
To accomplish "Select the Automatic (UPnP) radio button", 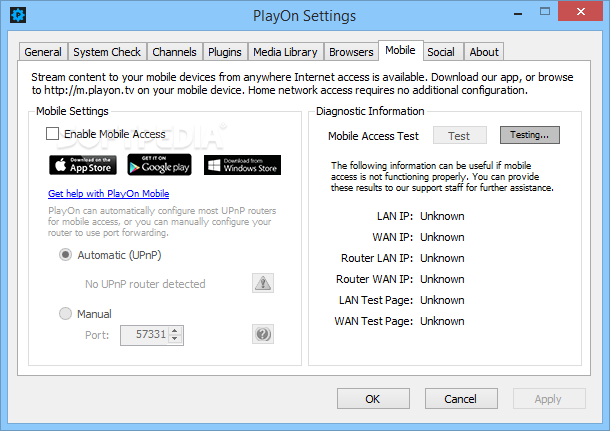I will tap(65, 255).
